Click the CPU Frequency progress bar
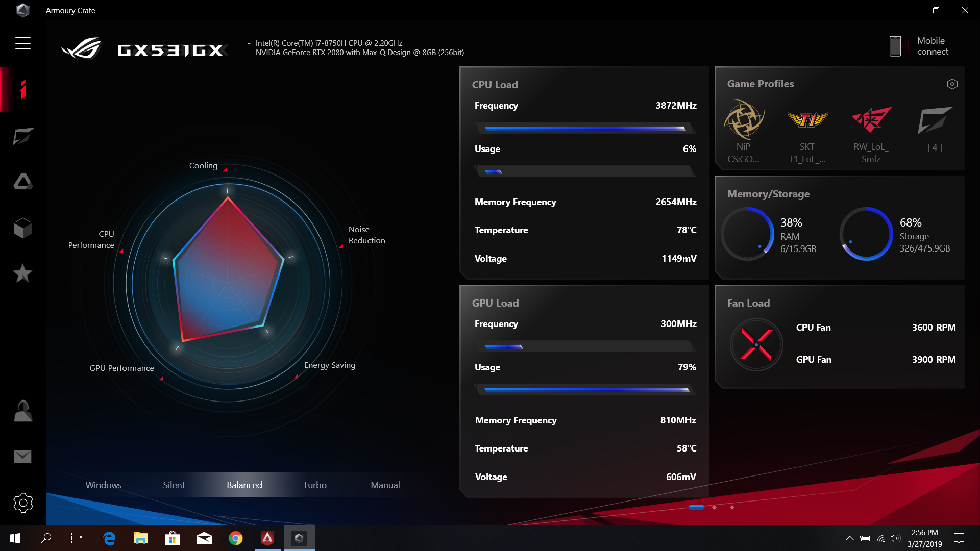The width and height of the screenshot is (980, 551). [x=585, y=128]
